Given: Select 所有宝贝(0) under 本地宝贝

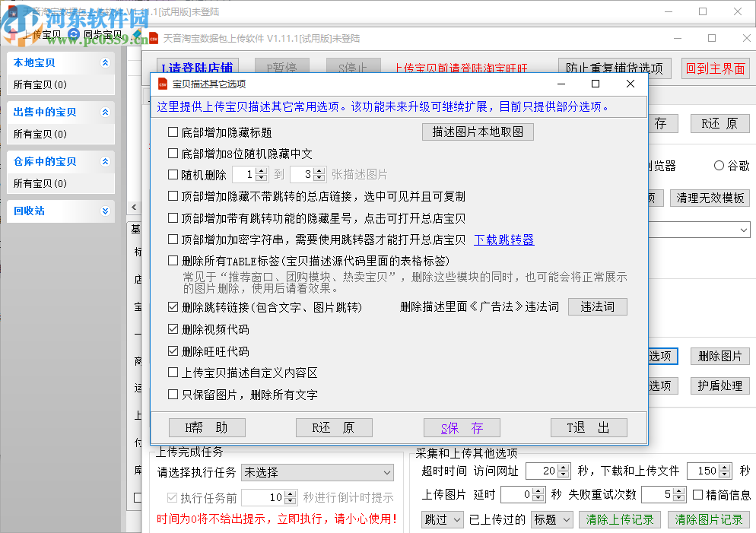Looking at the screenshot, I should pos(40,85).
